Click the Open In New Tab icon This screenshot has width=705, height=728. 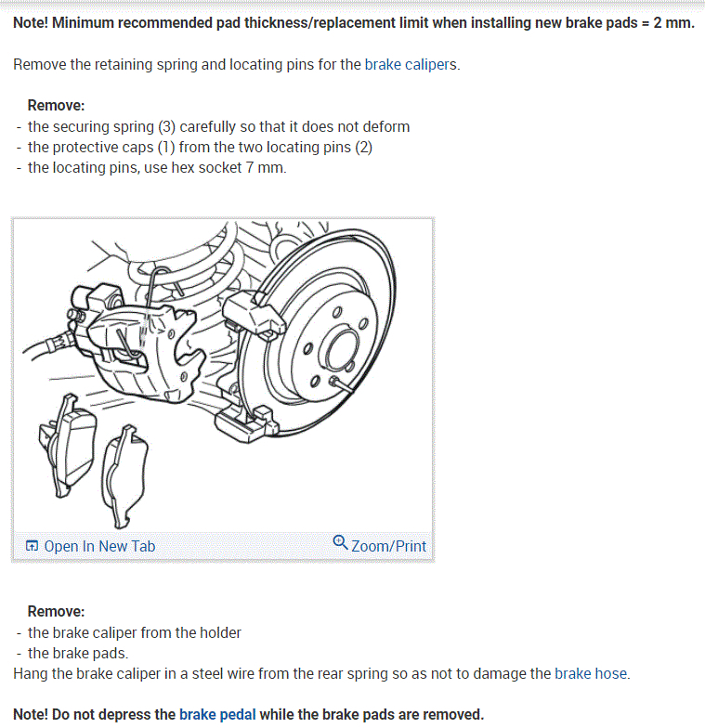[32, 546]
